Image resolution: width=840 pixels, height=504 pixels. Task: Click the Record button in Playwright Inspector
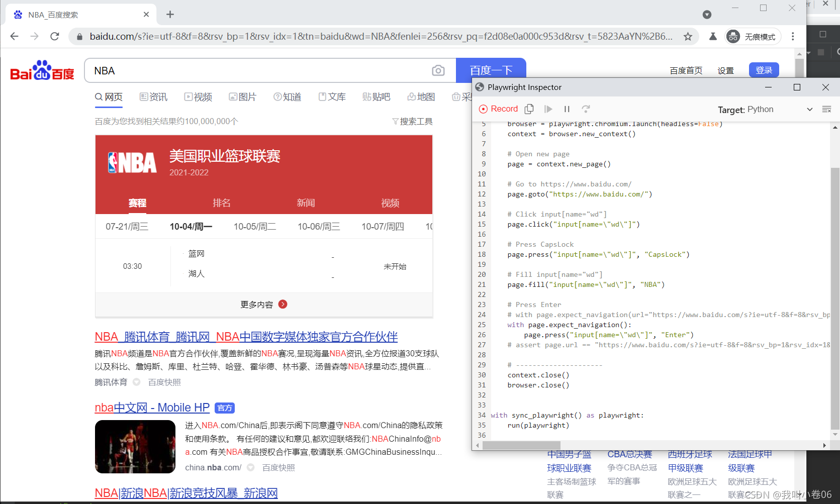point(498,109)
